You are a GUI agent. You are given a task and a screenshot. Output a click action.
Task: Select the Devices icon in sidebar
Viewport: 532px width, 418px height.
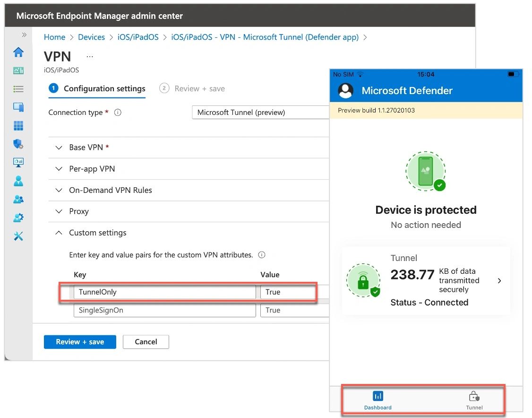click(18, 107)
